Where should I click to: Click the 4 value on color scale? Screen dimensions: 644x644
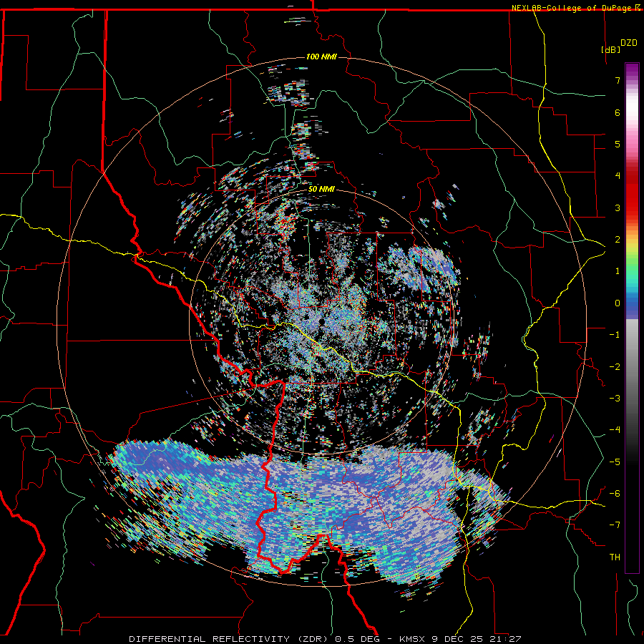coord(618,176)
